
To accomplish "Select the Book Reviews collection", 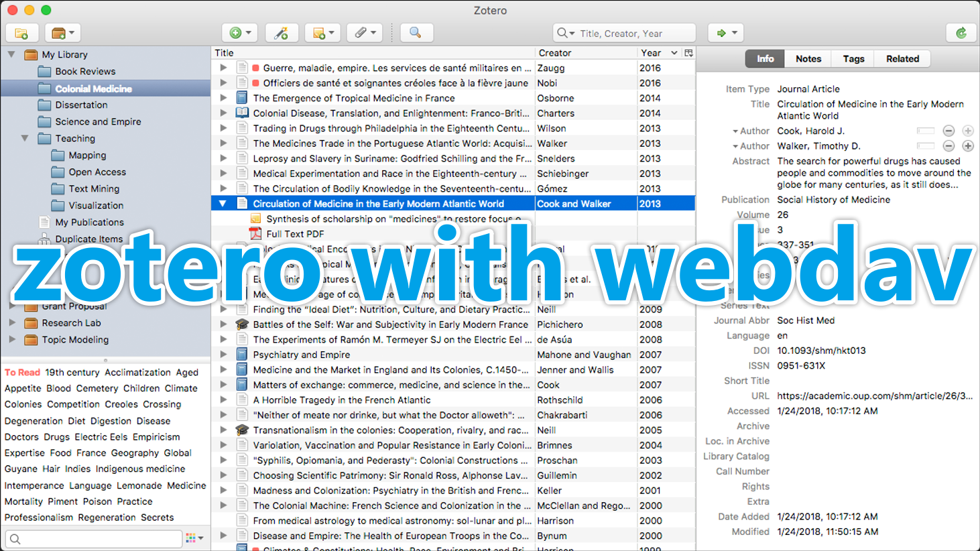I will click(85, 71).
